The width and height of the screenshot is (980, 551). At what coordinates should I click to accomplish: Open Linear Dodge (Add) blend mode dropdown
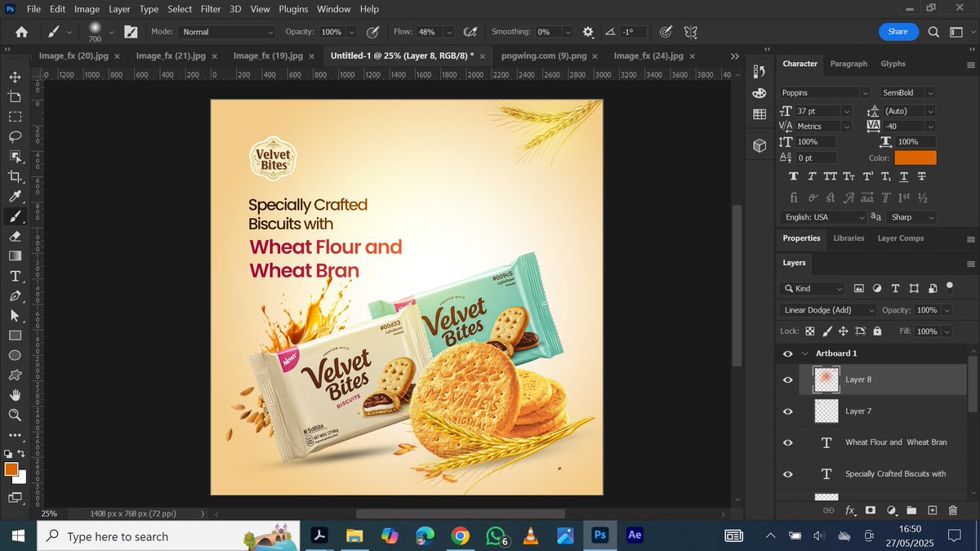828,310
